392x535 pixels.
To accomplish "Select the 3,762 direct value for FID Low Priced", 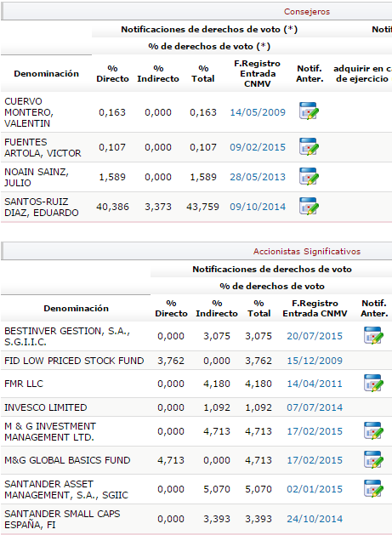I will click(171, 361).
